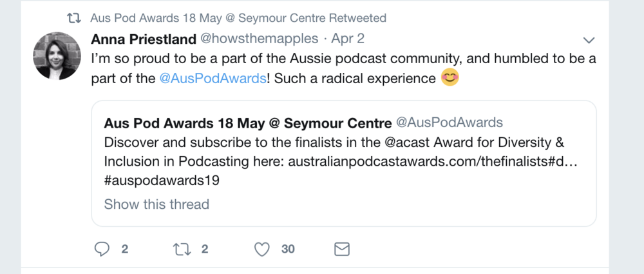Click Show this thread
This screenshot has width=644, height=274.
click(156, 204)
